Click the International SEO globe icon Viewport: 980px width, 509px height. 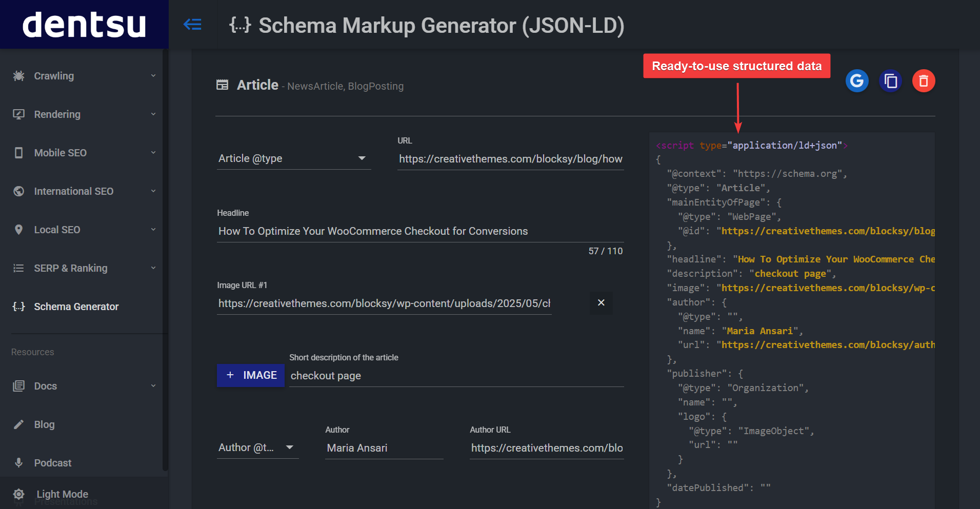tap(19, 191)
